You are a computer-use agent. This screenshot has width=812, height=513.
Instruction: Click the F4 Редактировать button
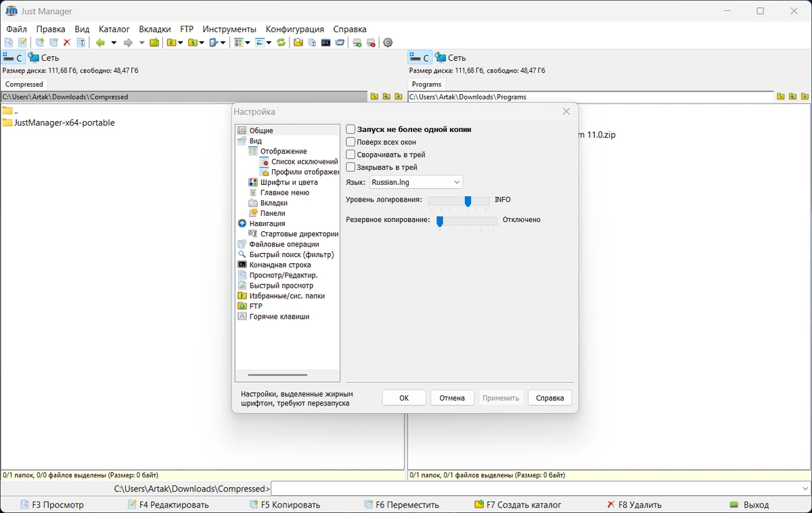169,505
